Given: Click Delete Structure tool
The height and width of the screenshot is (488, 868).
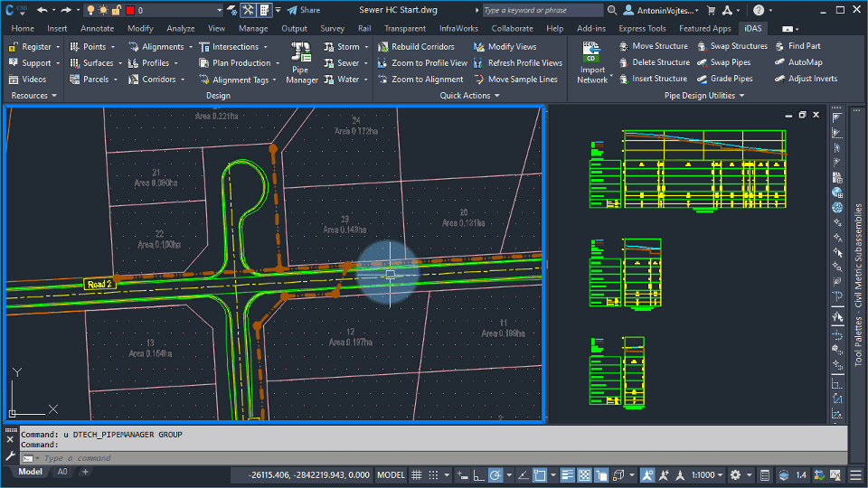Looking at the screenshot, I should 655,62.
